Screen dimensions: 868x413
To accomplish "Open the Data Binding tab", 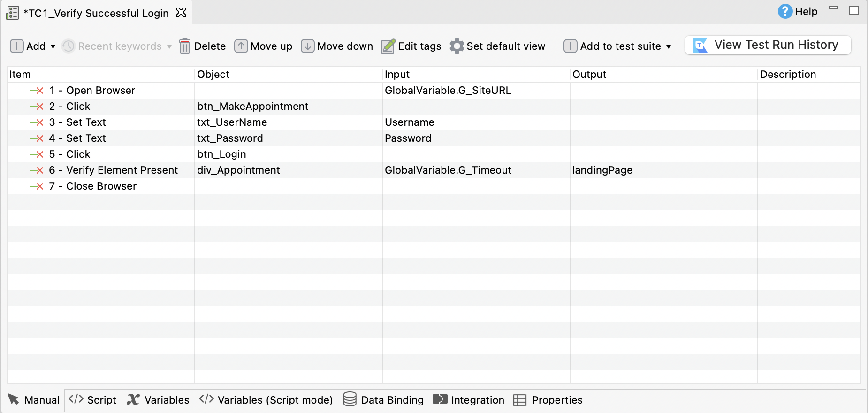I will [x=383, y=400].
